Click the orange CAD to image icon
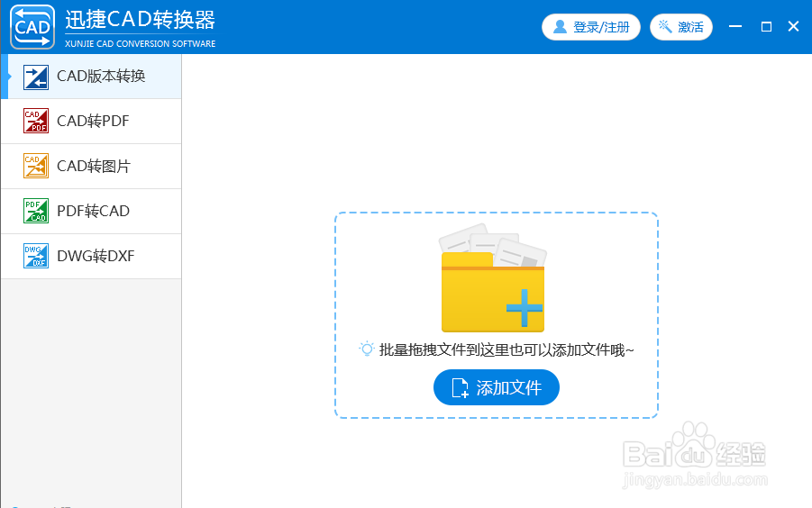The image size is (812, 508). [x=36, y=166]
